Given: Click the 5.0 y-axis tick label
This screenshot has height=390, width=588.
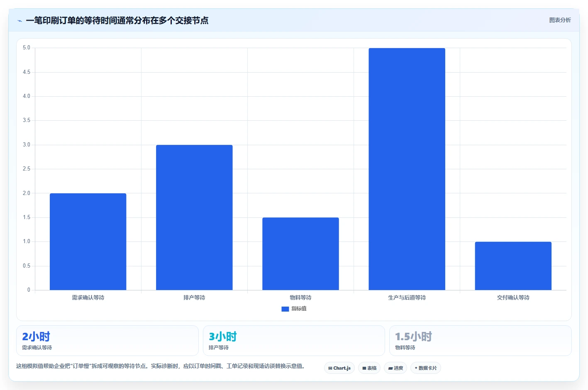Looking at the screenshot, I should (x=27, y=48).
